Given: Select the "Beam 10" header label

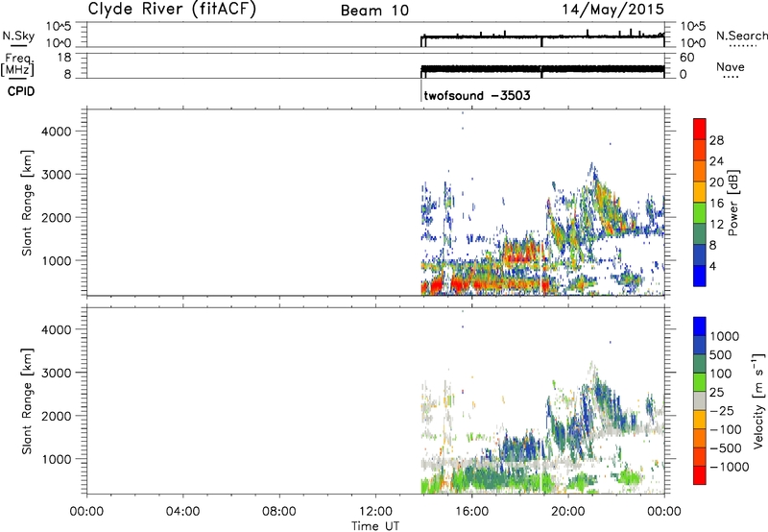Looking at the screenshot, I should pyautogui.click(x=374, y=11).
